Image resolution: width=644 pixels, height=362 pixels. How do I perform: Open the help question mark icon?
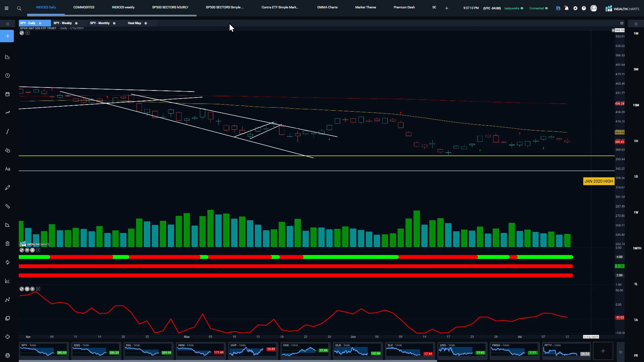click(x=584, y=8)
